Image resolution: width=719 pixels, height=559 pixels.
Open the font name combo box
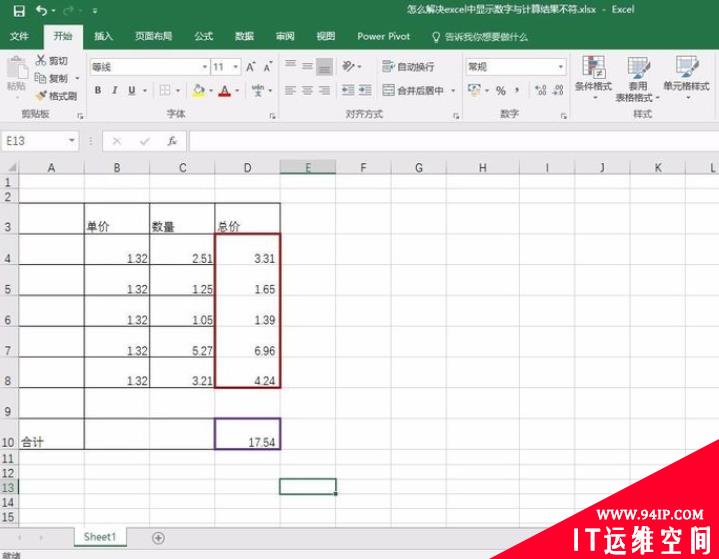coord(149,67)
